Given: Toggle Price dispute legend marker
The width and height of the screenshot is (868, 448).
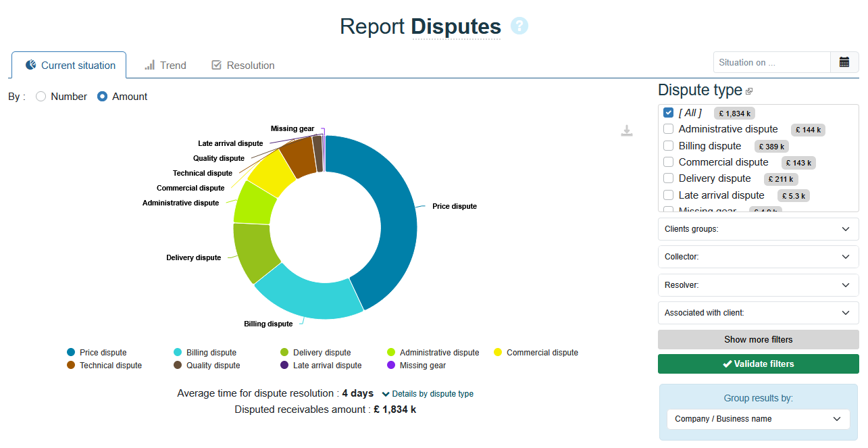Looking at the screenshot, I should click(71, 352).
